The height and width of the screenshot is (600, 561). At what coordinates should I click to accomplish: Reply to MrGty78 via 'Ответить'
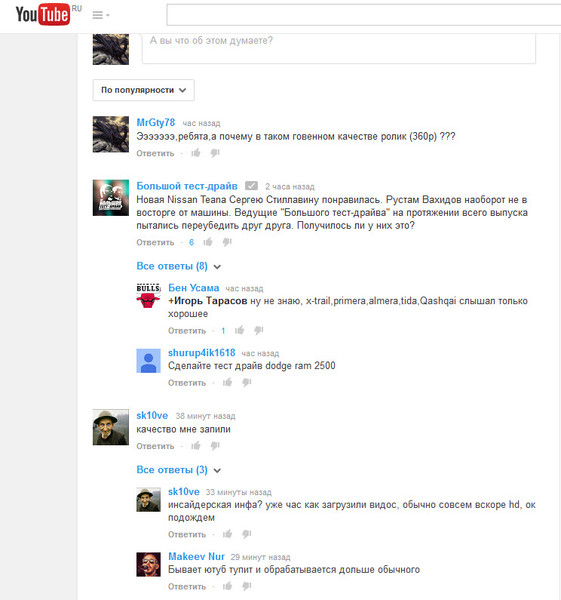tap(155, 153)
